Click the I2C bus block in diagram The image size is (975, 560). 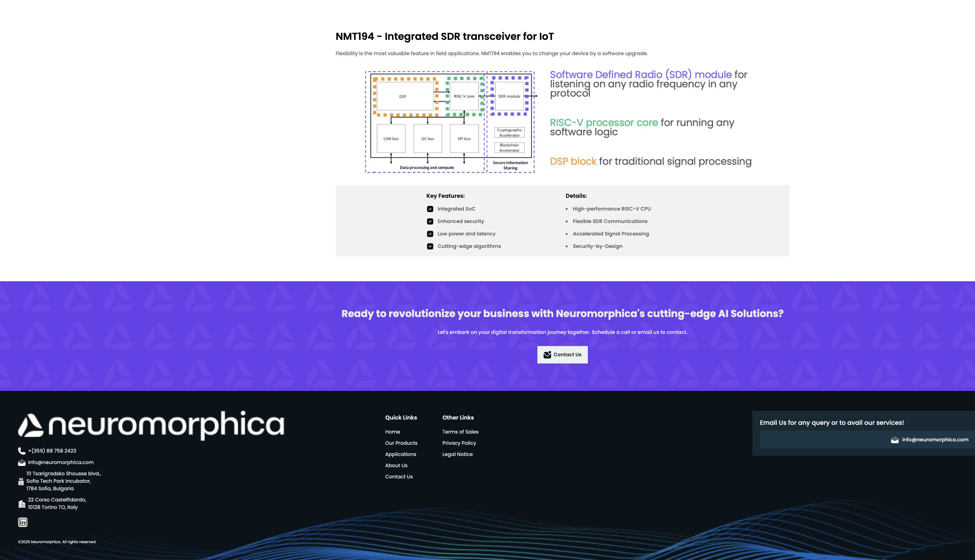pos(427,139)
